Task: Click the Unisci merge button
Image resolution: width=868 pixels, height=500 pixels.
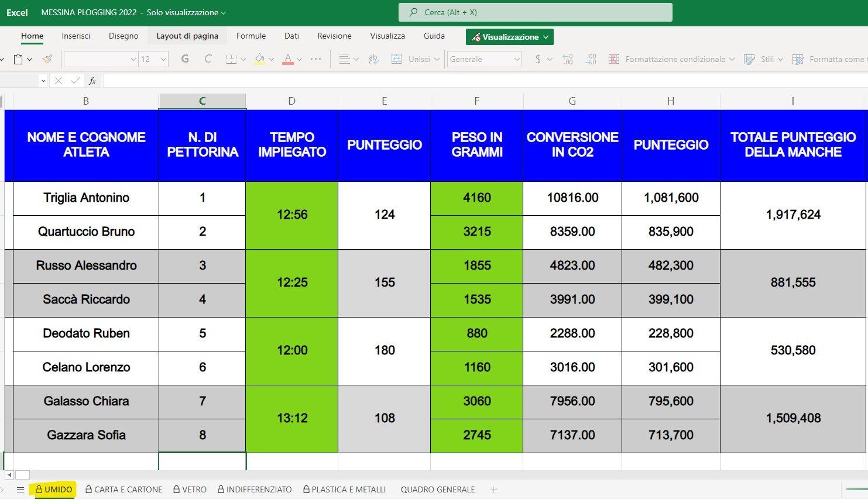Action: pyautogui.click(x=414, y=59)
